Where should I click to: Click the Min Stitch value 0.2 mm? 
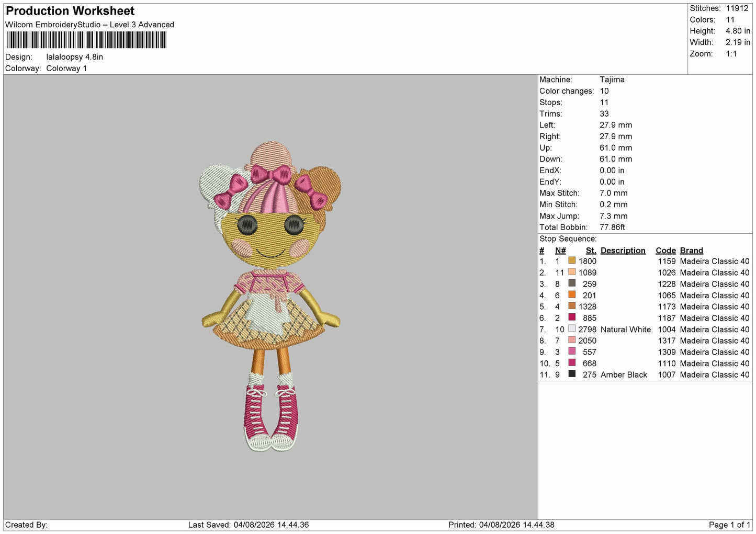[615, 204]
